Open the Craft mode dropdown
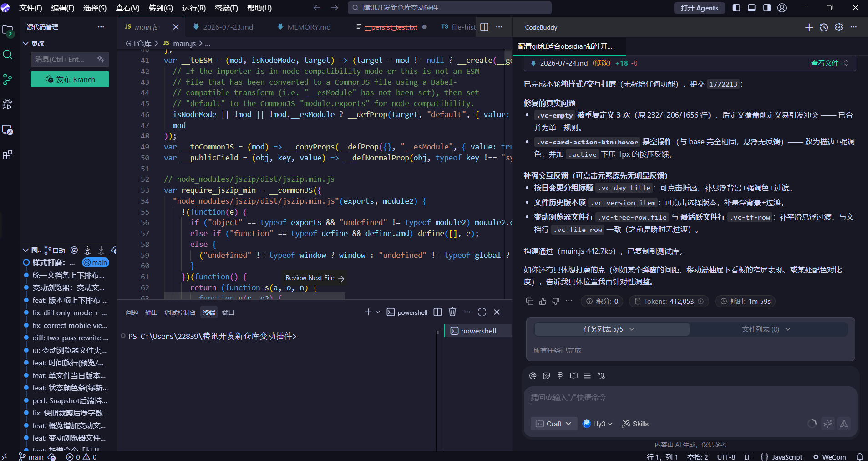This screenshot has height=461, width=868. click(554, 424)
